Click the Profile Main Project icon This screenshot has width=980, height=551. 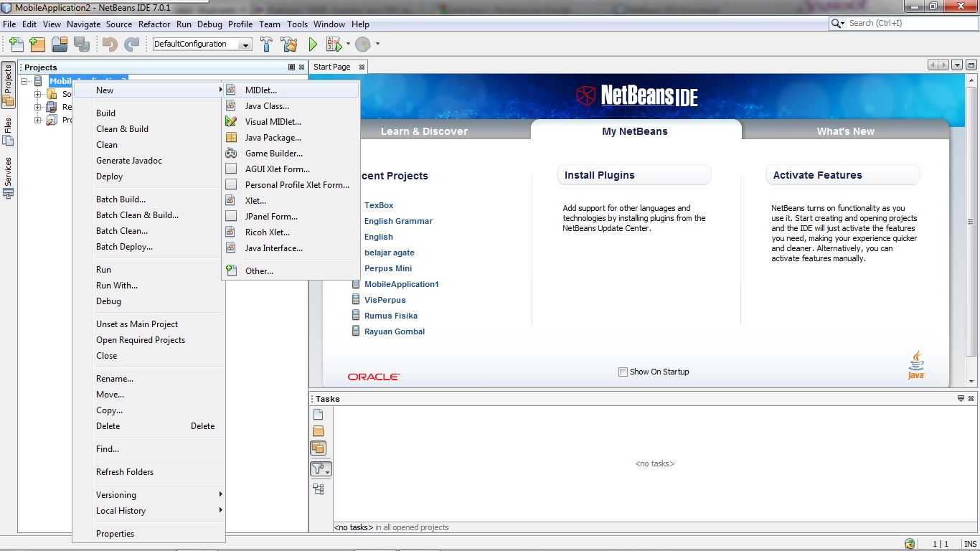coord(363,44)
